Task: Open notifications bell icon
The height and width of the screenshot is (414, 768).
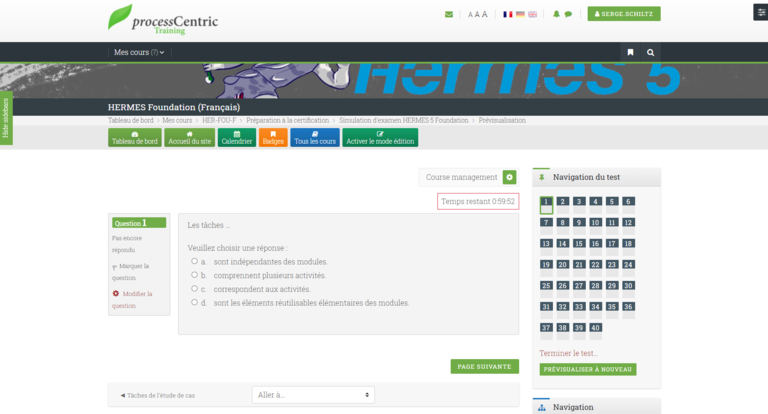Action: [x=556, y=14]
